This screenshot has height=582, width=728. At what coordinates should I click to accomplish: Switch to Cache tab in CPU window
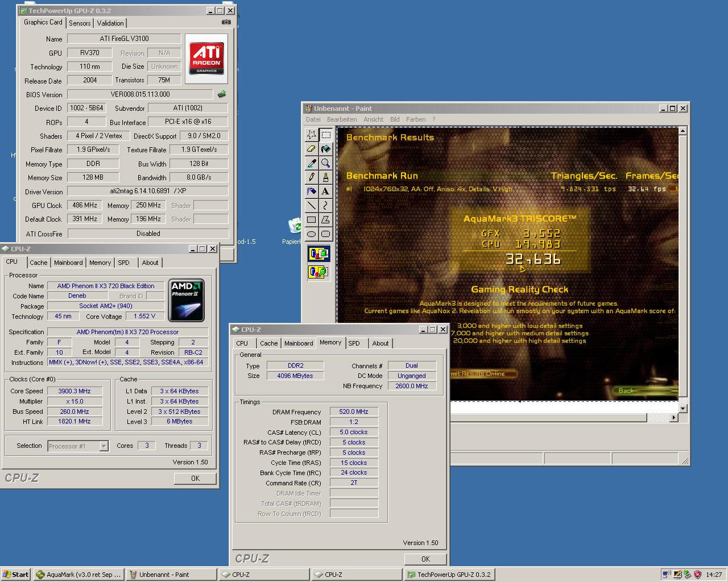(x=39, y=263)
